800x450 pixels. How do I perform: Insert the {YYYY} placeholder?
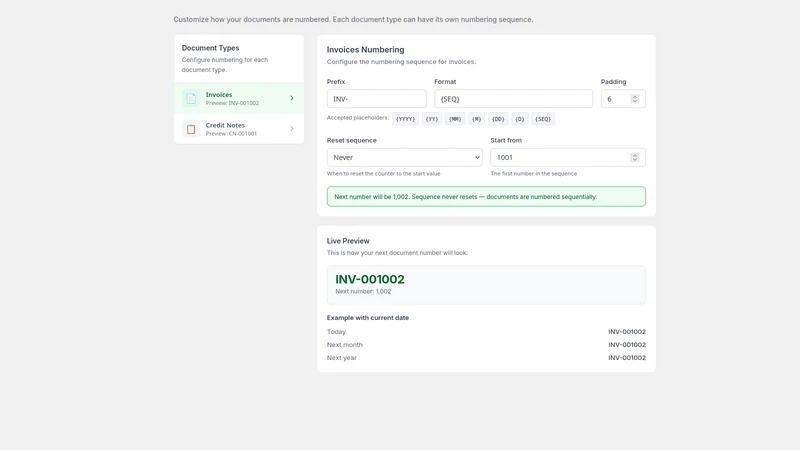click(x=406, y=119)
